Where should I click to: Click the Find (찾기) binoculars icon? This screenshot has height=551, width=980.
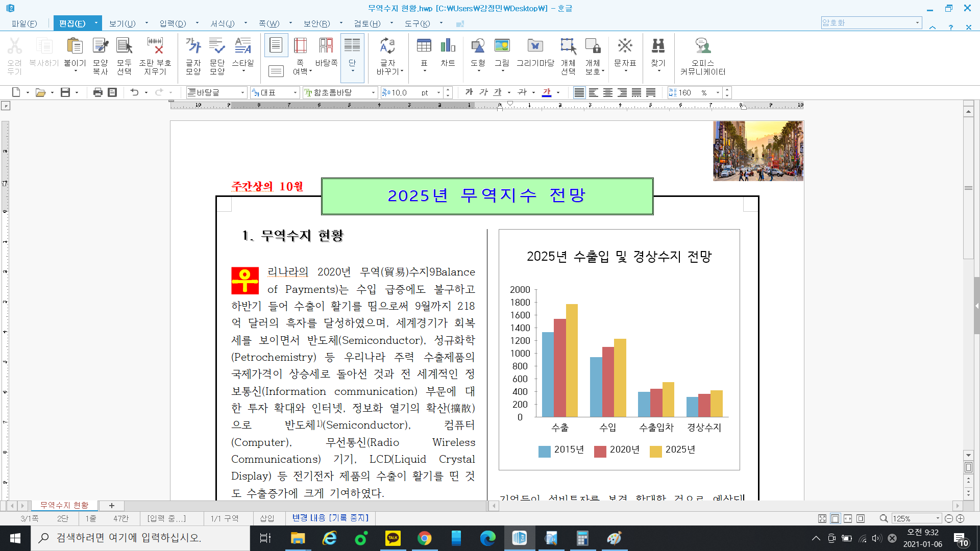(658, 46)
